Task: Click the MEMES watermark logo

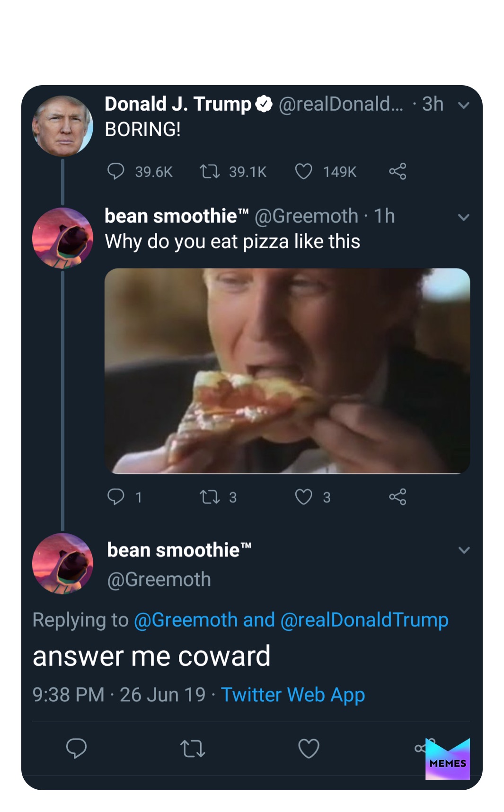Action: tap(447, 759)
